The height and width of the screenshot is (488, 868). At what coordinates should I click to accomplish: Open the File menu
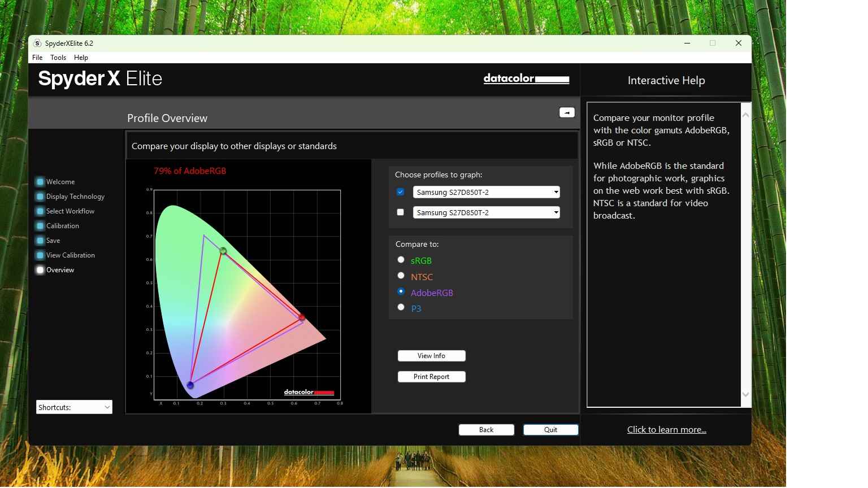click(37, 58)
